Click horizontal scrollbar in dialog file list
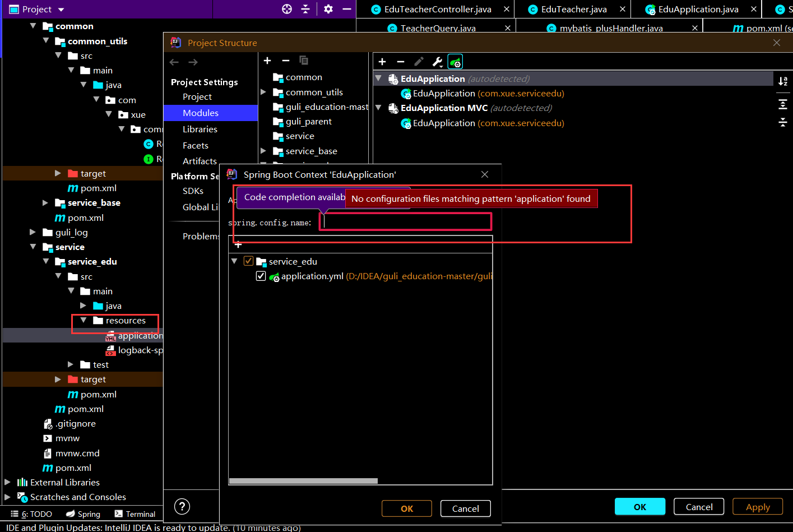This screenshot has width=793, height=532. tap(303, 481)
